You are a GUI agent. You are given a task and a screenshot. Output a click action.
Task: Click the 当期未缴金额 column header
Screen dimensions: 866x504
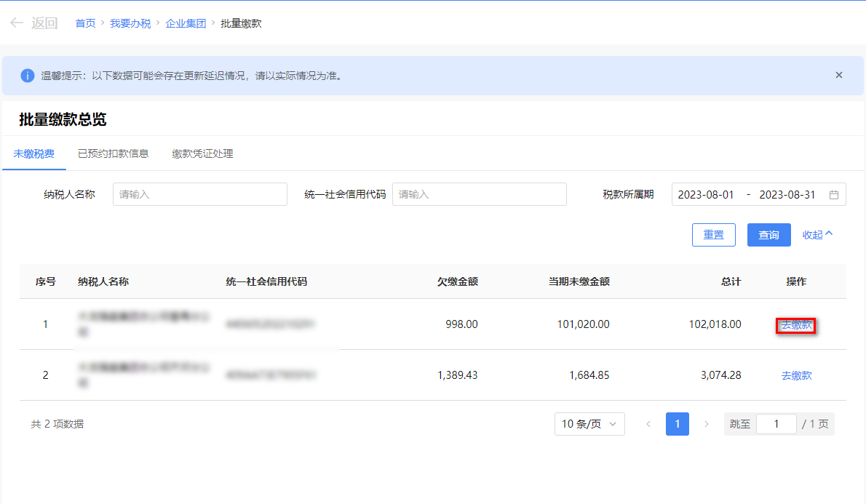[x=579, y=281]
